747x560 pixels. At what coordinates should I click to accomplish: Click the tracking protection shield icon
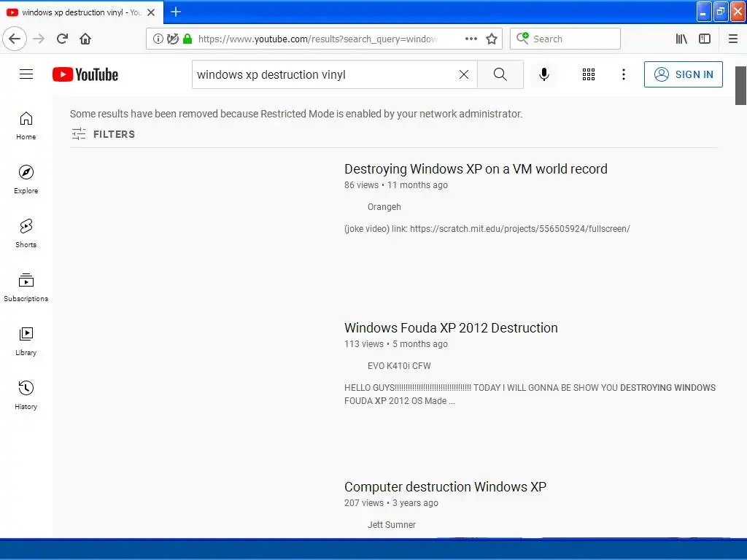pos(172,39)
